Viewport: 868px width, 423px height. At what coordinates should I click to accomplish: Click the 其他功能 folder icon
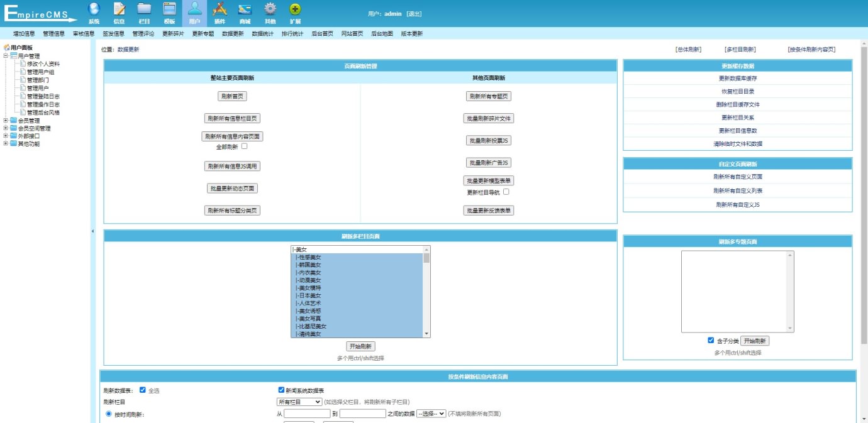[x=13, y=143]
